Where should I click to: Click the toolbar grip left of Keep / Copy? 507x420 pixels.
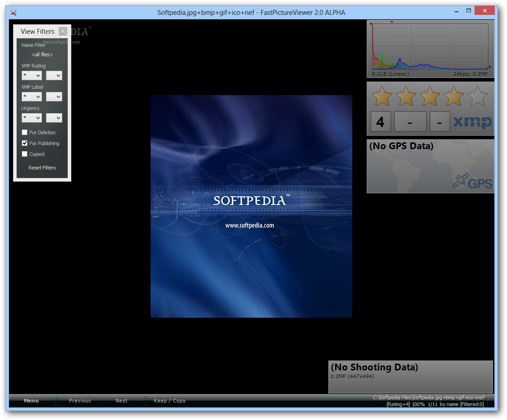coord(146,401)
